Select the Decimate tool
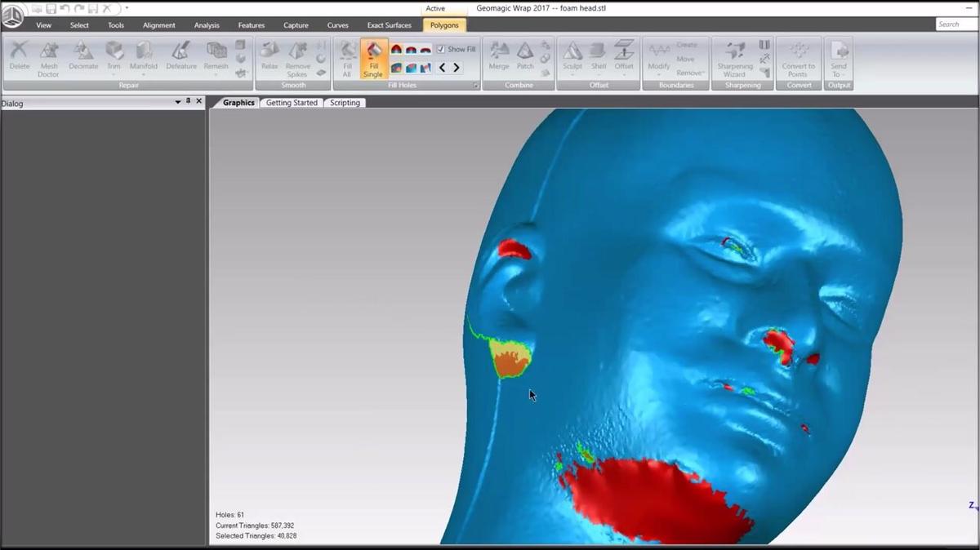The height and width of the screenshot is (550, 980). pos(83,57)
